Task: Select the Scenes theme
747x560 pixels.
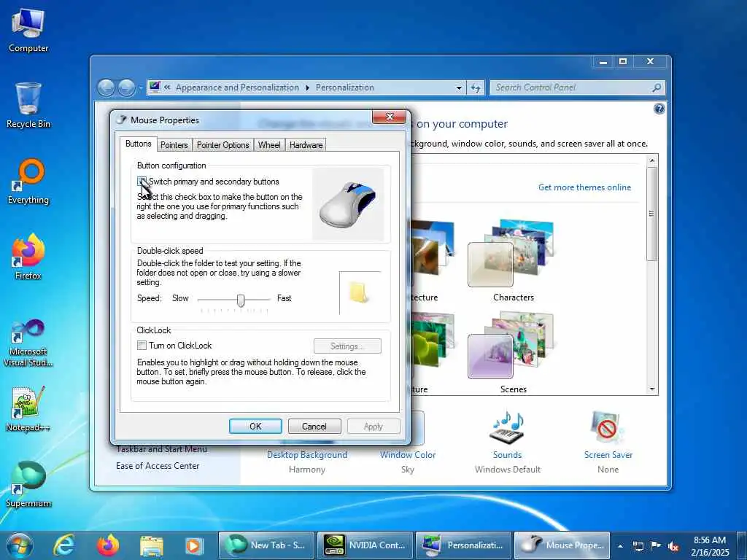Action: click(x=513, y=352)
